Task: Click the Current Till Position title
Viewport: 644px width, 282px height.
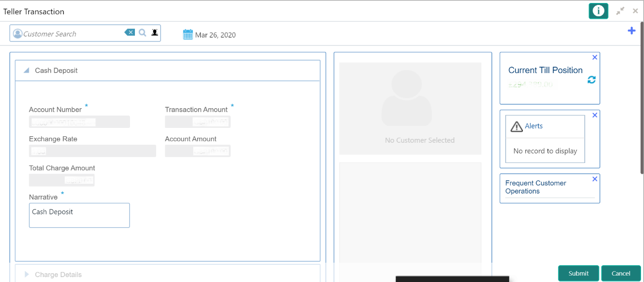Action: click(x=545, y=70)
